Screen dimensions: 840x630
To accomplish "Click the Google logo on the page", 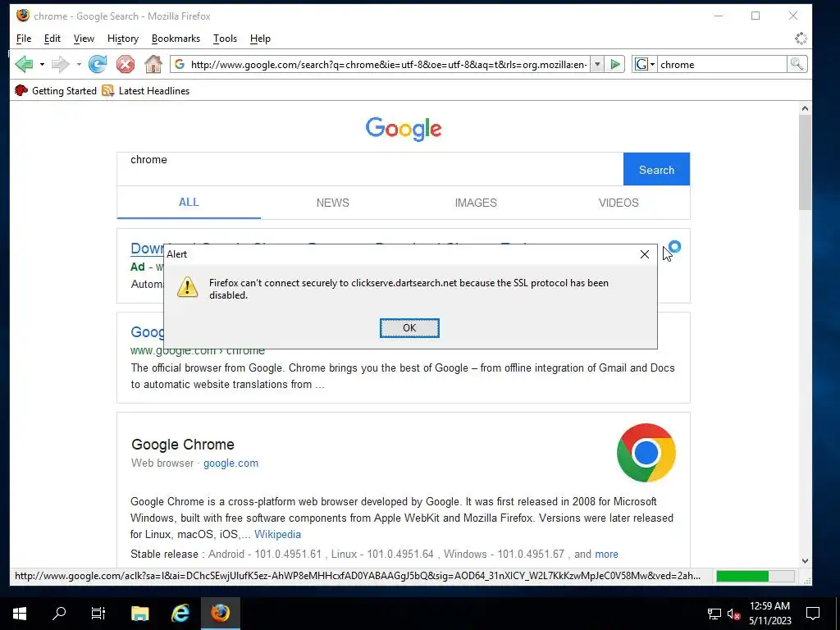I will (x=404, y=129).
